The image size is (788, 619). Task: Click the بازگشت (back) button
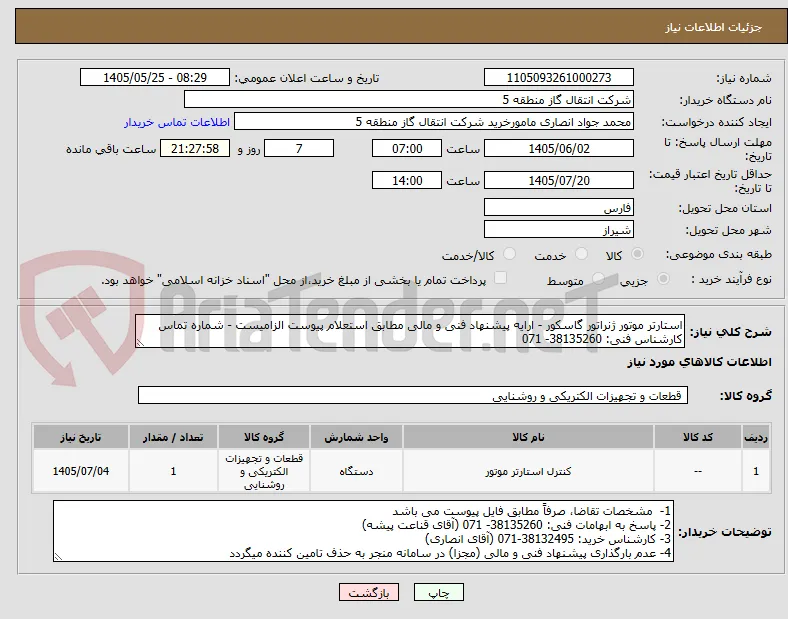[369, 592]
